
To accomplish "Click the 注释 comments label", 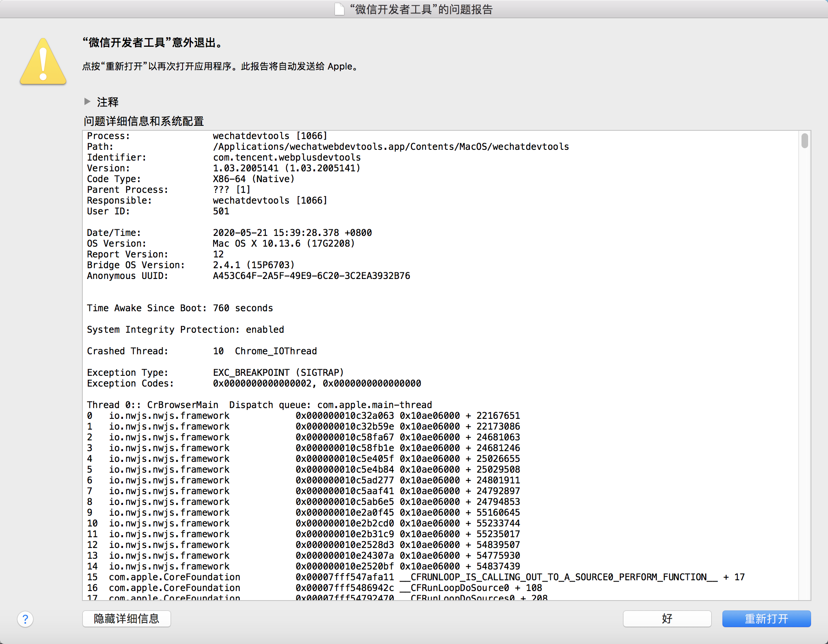I will point(108,102).
